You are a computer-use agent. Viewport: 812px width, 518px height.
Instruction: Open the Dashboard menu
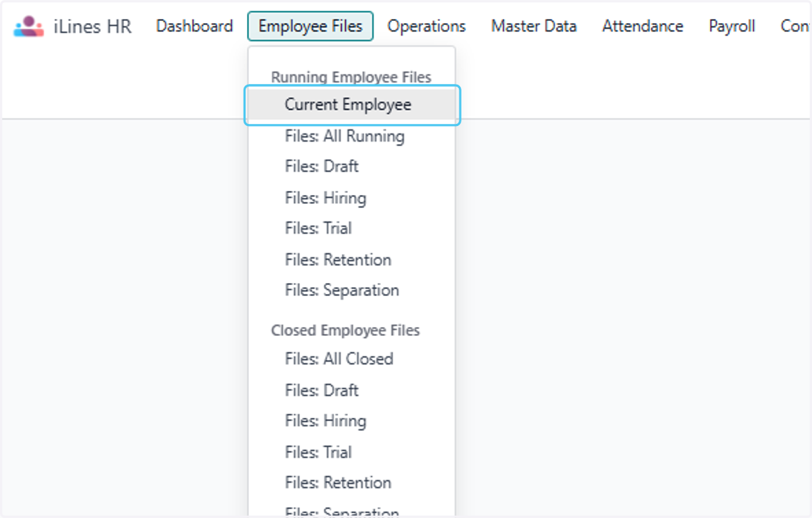[x=194, y=26]
